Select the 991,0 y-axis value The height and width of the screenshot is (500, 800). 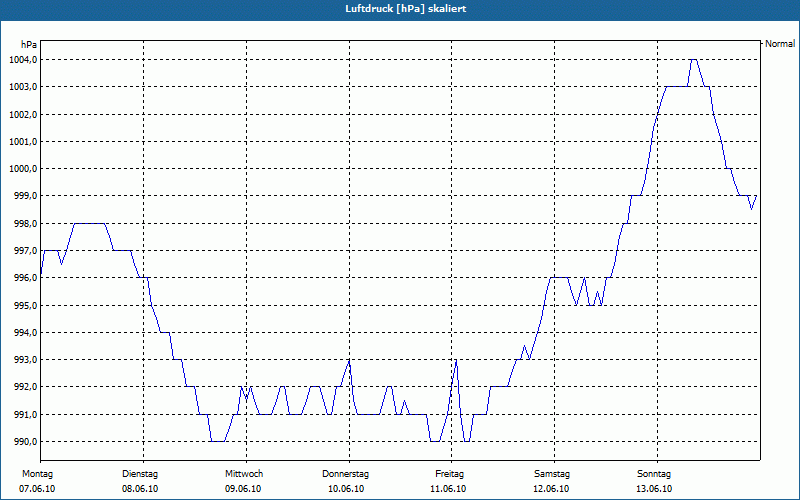[24, 414]
